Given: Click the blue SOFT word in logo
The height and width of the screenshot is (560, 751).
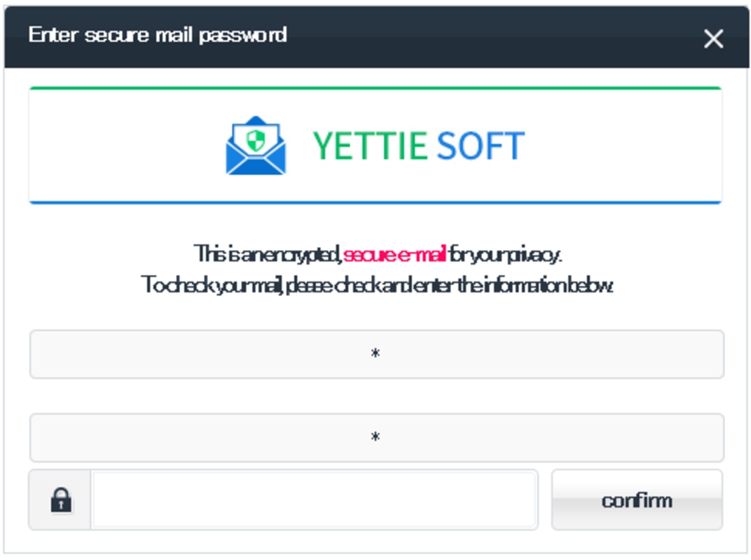Looking at the screenshot, I should pos(480,146).
